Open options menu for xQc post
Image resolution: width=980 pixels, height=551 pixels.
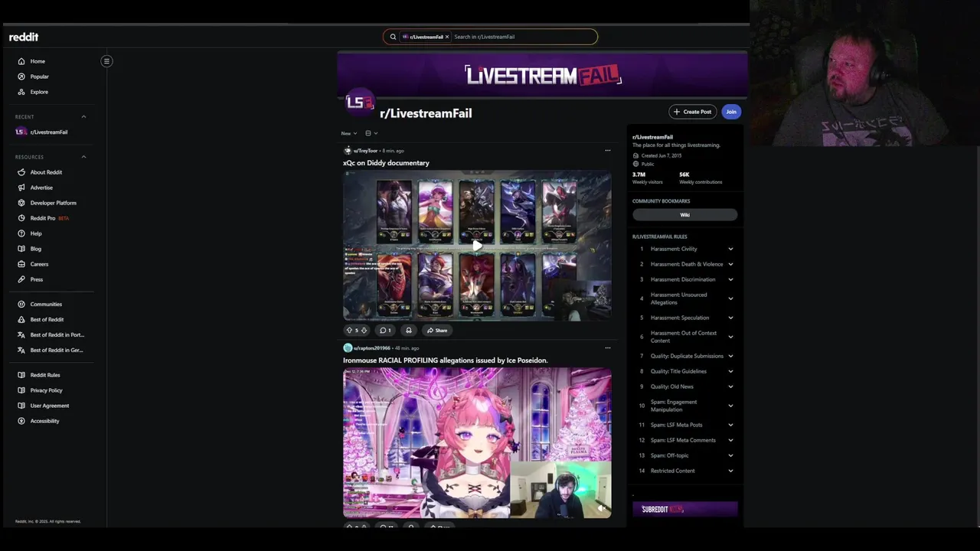(608, 151)
